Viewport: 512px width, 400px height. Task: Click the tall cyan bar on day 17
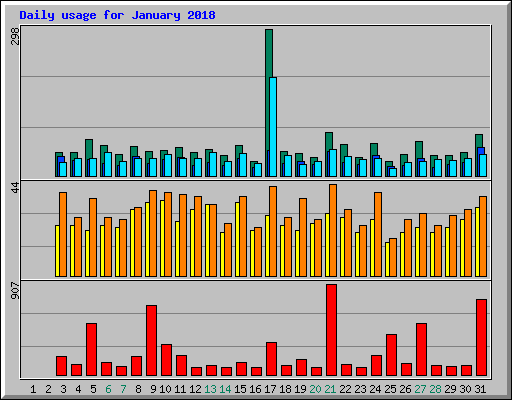[273, 127]
